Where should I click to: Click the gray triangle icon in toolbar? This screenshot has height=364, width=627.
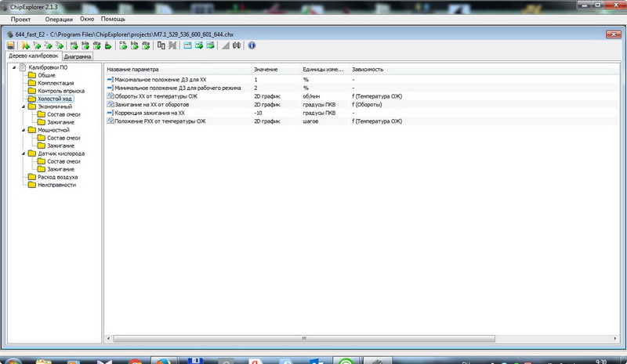226,45
